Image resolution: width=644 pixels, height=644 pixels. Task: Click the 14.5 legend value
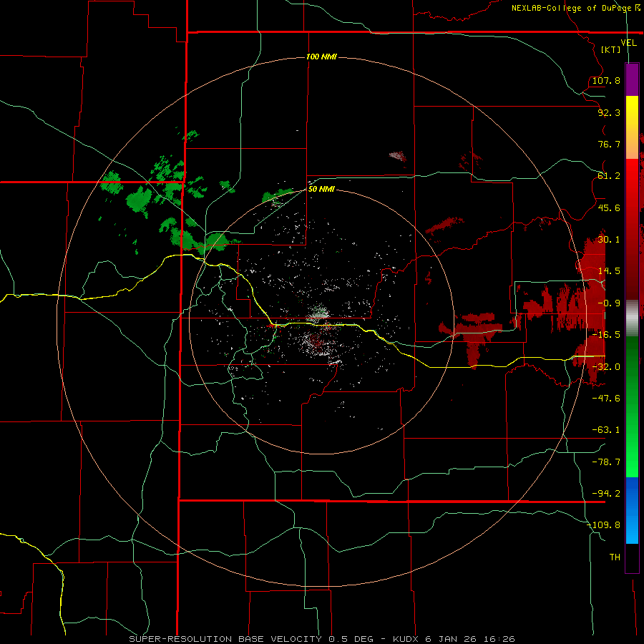(609, 271)
